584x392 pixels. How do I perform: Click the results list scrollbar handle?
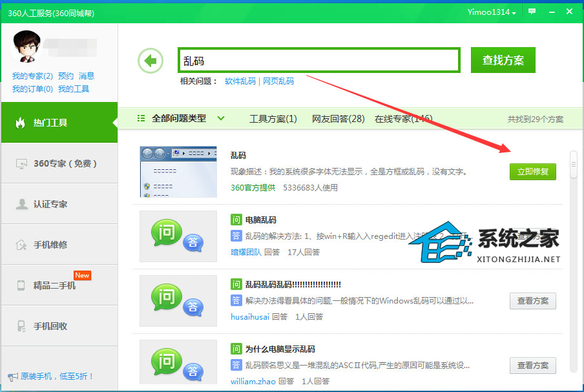574,165
